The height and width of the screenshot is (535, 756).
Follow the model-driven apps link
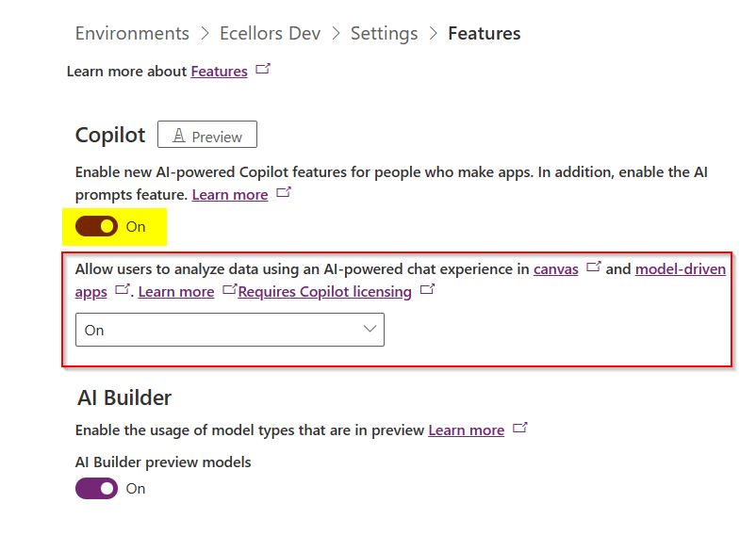point(680,269)
